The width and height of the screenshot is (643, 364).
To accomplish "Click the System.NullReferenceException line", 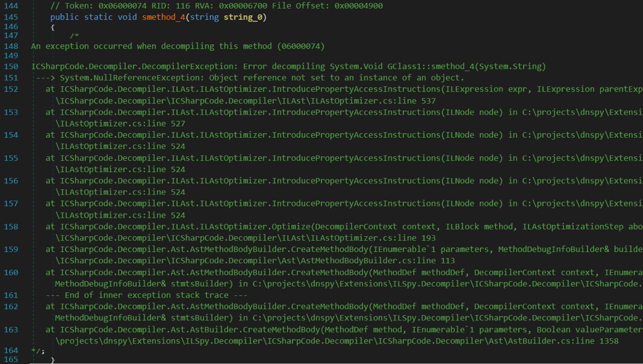I will [x=250, y=78].
